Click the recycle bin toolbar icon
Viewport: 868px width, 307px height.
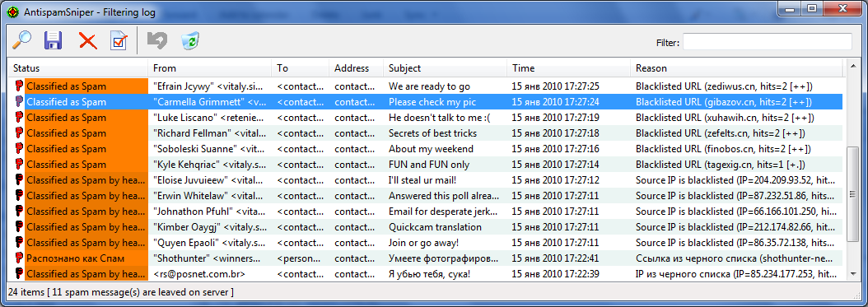pos(190,40)
